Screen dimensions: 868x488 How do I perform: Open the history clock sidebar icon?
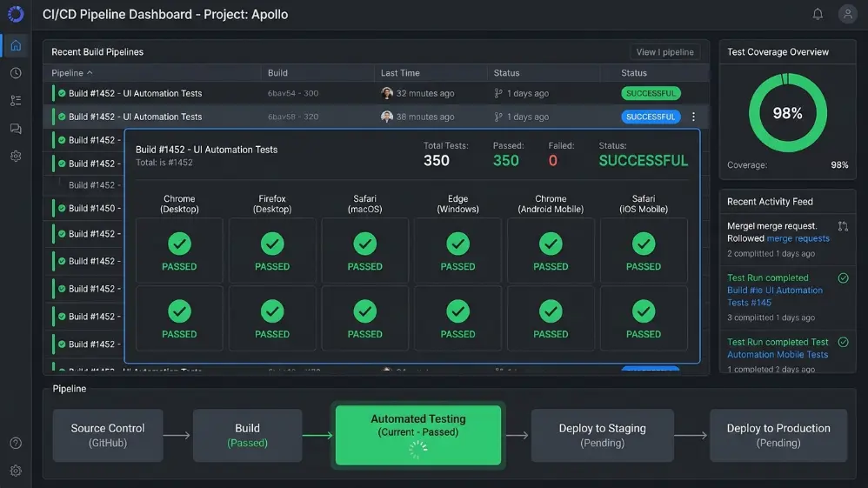tap(16, 73)
